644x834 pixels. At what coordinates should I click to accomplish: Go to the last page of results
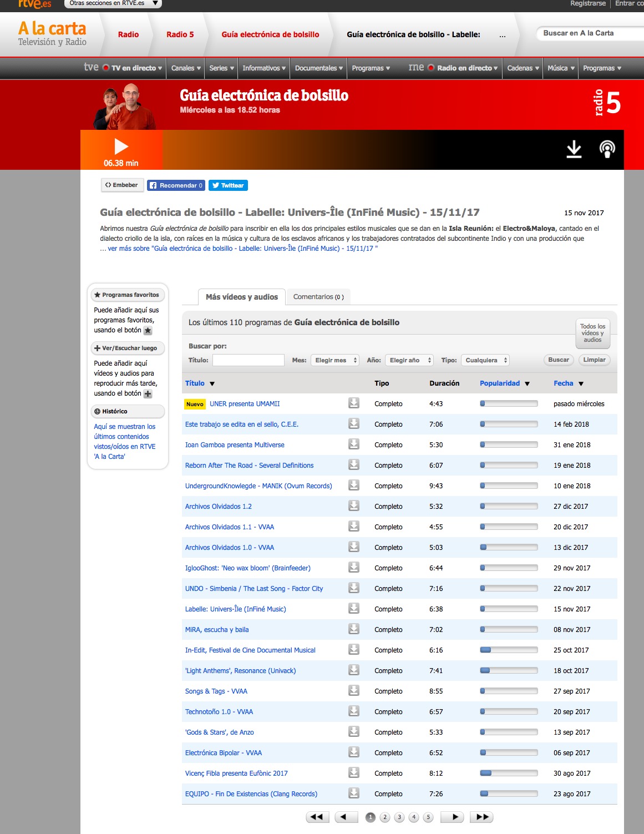click(482, 817)
